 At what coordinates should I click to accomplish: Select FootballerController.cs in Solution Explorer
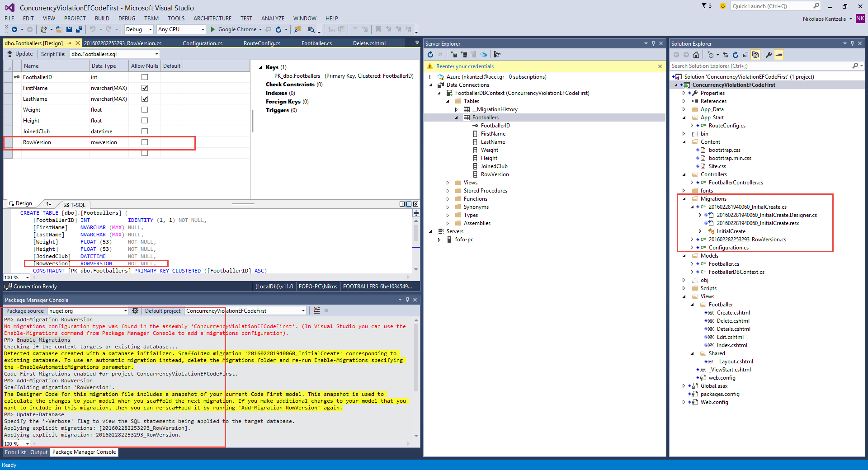coord(736,183)
